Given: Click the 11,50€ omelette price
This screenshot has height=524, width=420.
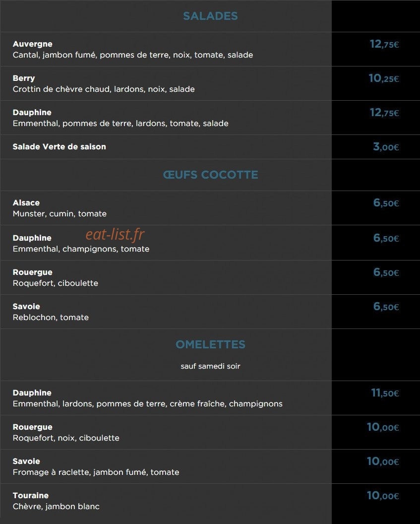Looking at the screenshot, I should coord(385,393).
